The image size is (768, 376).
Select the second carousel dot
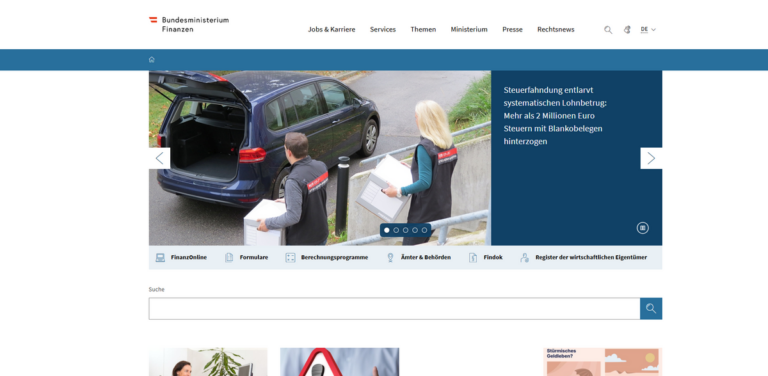pos(396,230)
